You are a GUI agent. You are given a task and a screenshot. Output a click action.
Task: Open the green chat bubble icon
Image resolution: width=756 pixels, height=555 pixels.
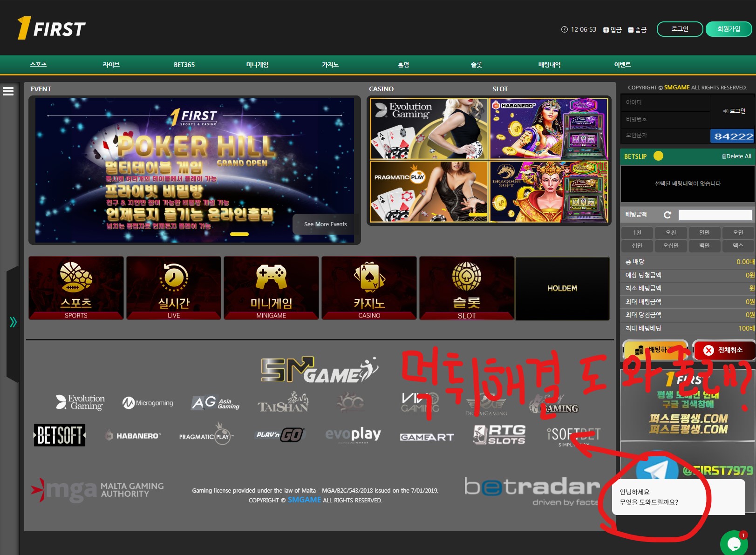point(734,543)
